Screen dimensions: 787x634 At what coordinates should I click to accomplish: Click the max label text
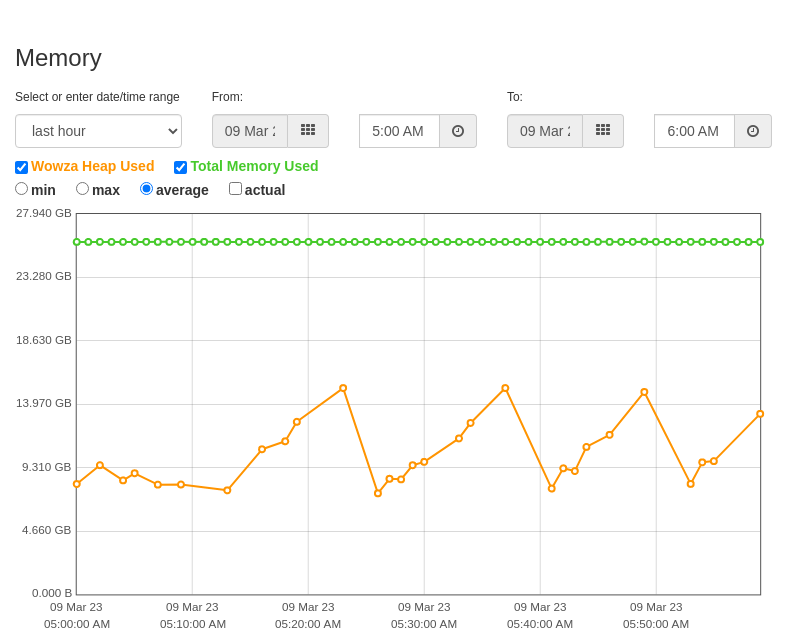coord(106,190)
